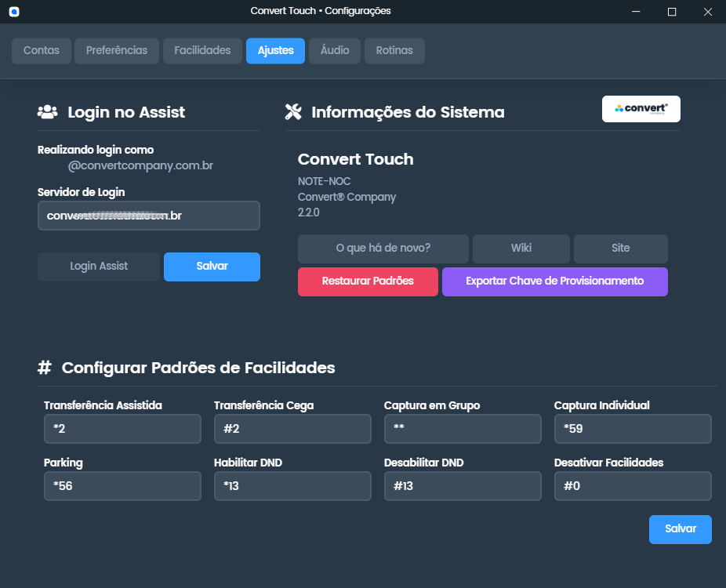Screen dimensions: 726x588
Task: Open 'O que há de novo?'
Action: pos(383,249)
